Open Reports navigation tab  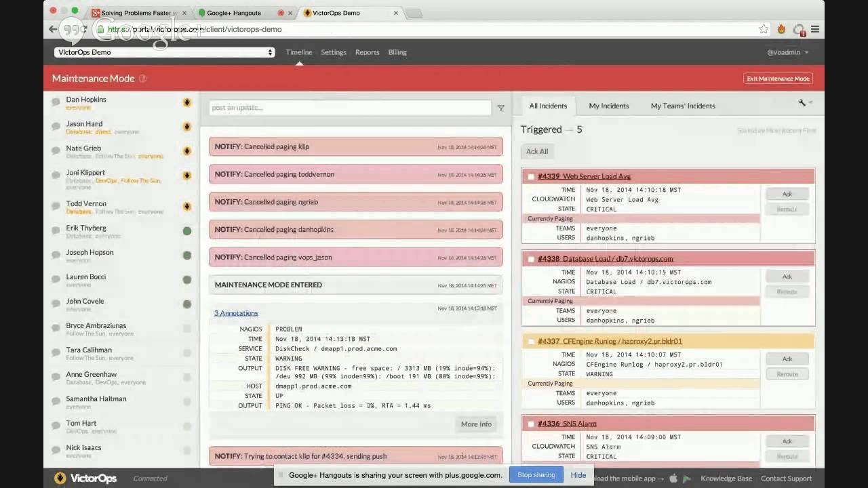(x=368, y=52)
